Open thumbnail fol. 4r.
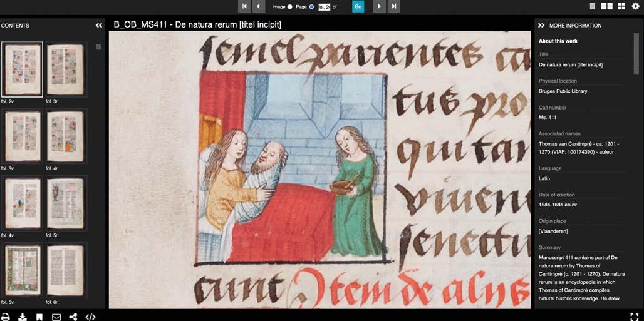This screenshot has height=321, width=644. click(66, 136)
